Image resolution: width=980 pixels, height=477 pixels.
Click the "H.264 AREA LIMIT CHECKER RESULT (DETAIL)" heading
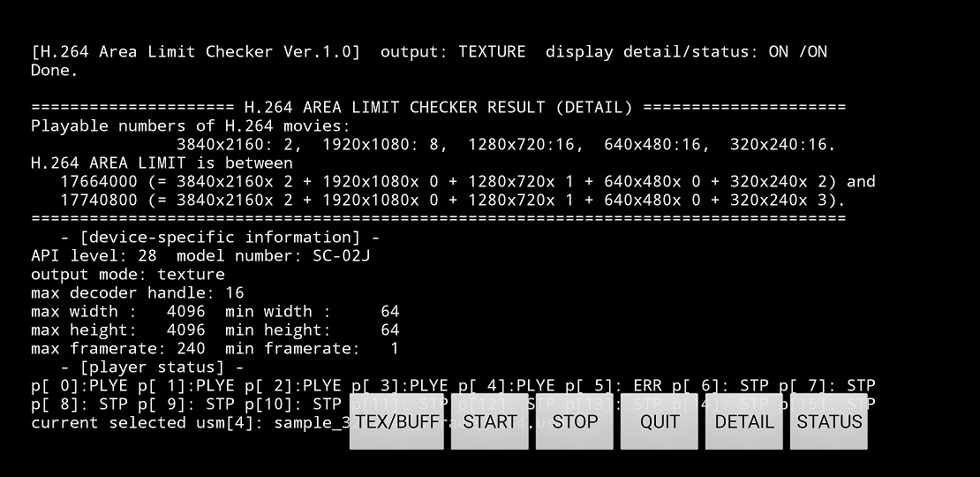pyautogui.click(x=438, y=107)
